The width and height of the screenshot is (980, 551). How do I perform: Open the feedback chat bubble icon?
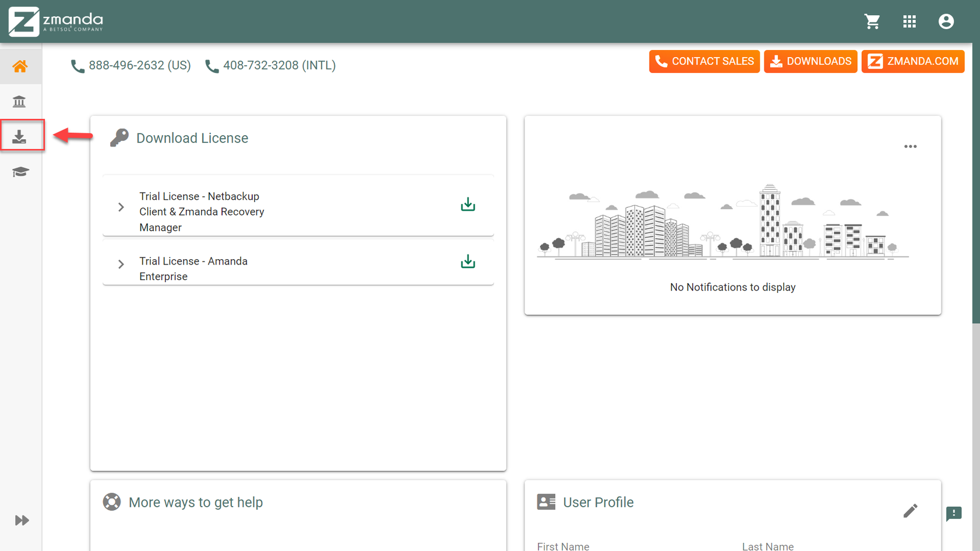(x=954, y=514)
